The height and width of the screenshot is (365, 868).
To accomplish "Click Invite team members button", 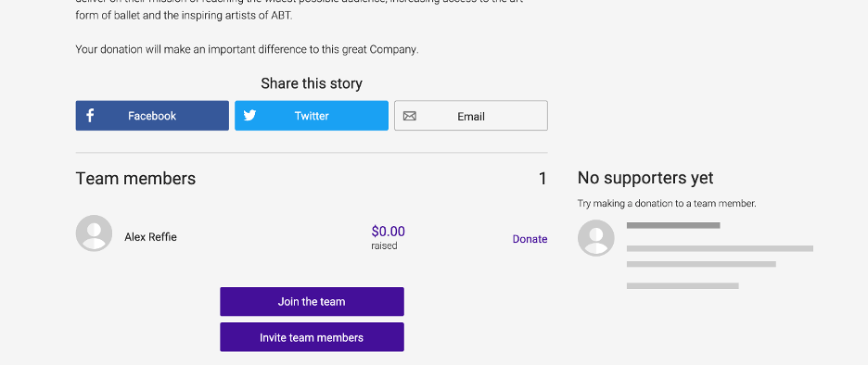I will (313, 337).
